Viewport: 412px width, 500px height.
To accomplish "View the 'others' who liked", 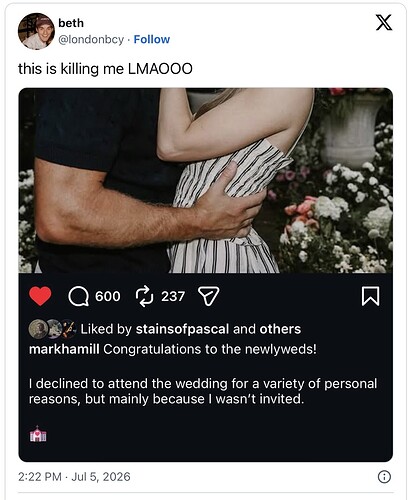I will [280, 329].
